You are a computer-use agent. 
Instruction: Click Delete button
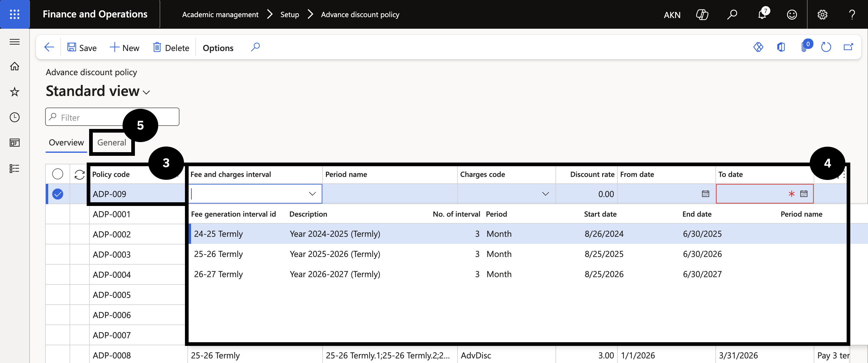[171, 48]
